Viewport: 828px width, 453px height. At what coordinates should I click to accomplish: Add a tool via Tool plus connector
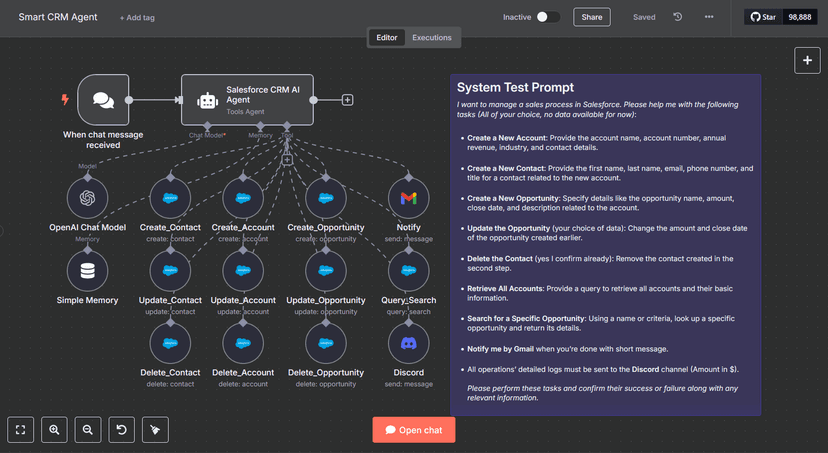[287, 160]
